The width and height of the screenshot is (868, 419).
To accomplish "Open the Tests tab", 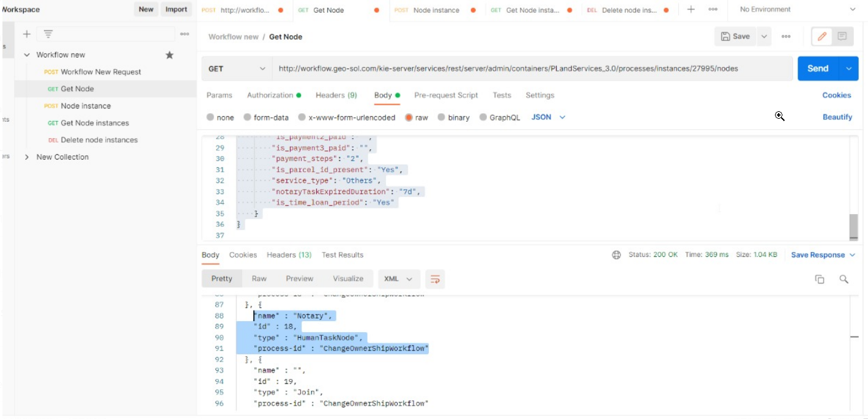I will pos(502,95).
